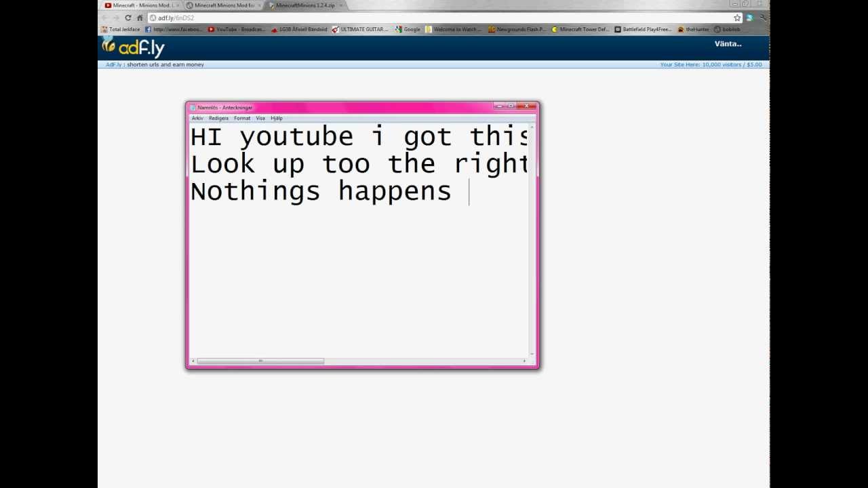The image size is (868, 488).
Task: Open the Battlefield Play4Free bookmark
Action: (x=643, y=29)
